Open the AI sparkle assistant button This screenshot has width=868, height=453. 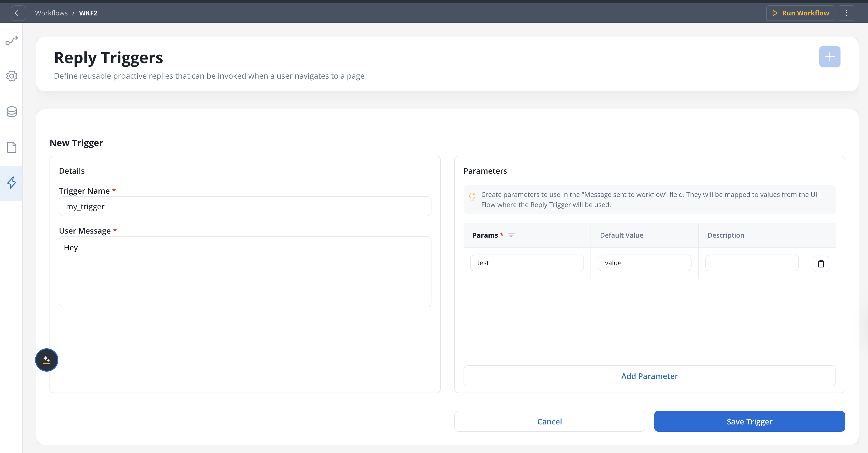tap(46, 360)
